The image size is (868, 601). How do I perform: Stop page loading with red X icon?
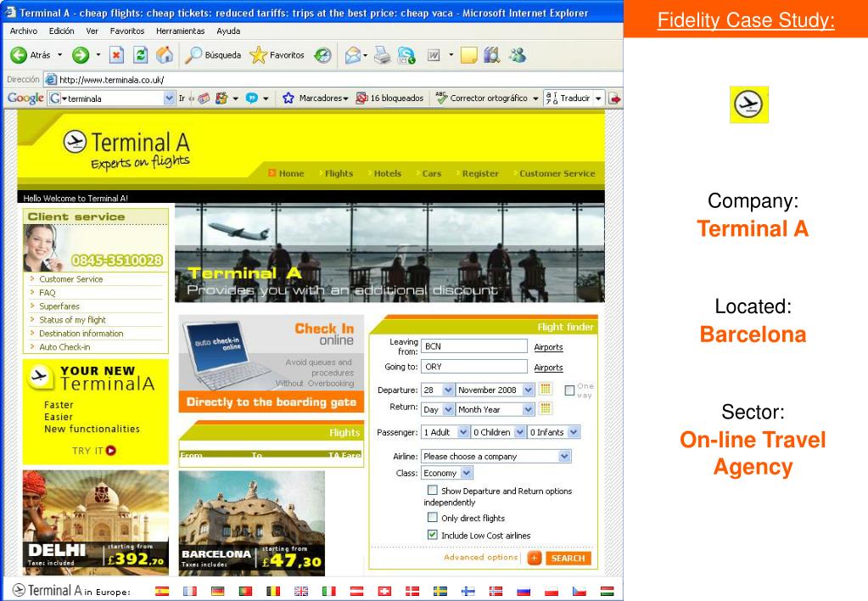(x=116, y=55)
